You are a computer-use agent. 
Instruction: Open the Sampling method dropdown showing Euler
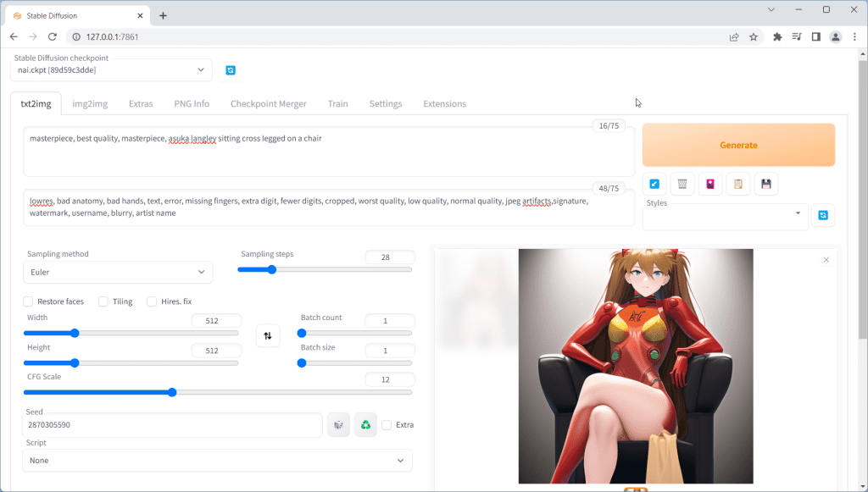[x=118, y=272]
